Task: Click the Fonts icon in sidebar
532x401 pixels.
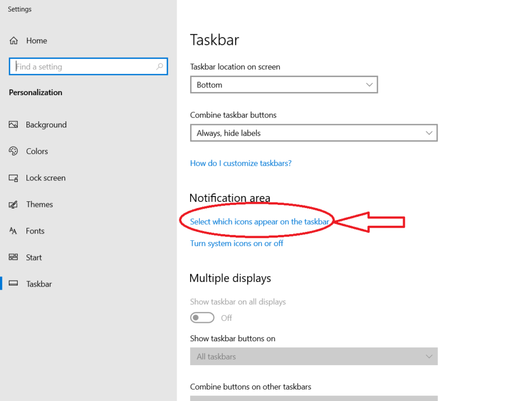Action: [x=14, y=231]
